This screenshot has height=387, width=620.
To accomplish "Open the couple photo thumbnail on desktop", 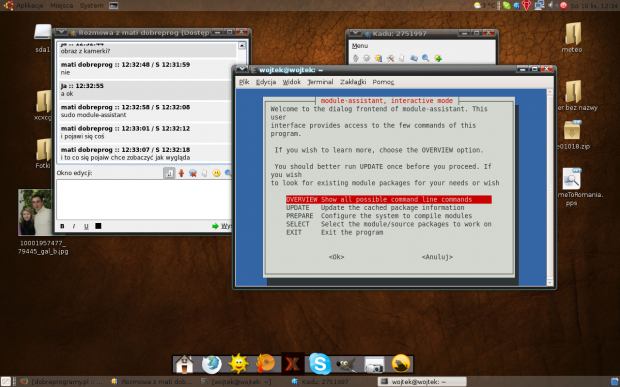I will pos(35,212).
